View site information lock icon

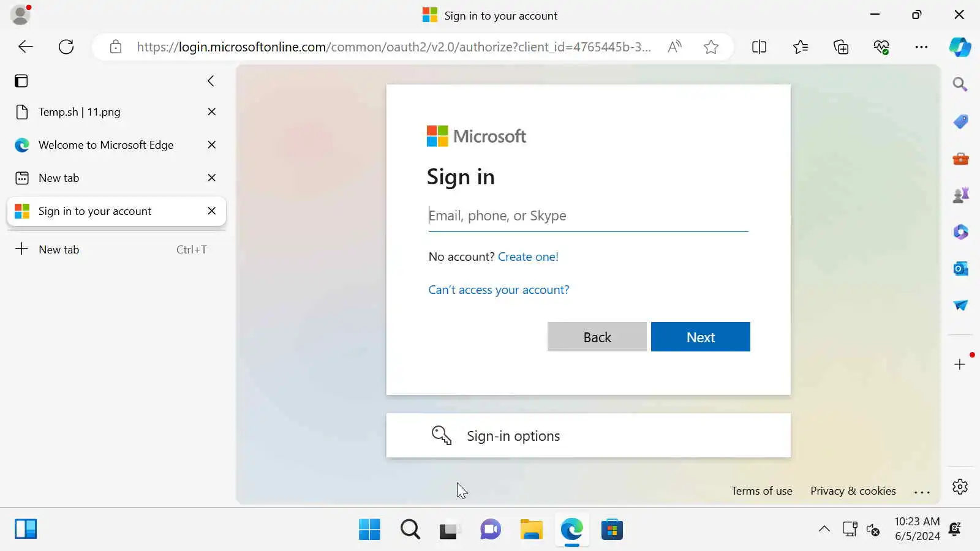coord(116,47)
